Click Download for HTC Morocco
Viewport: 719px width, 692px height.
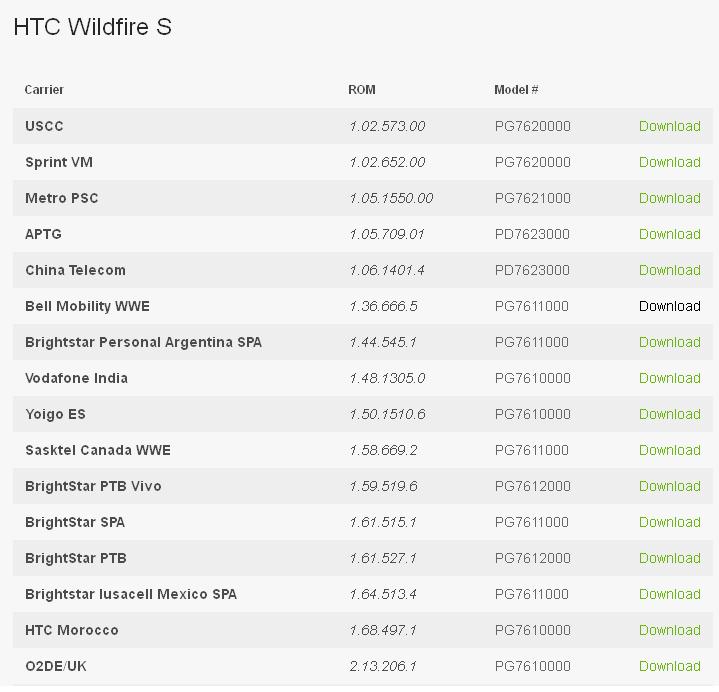point(669,630)
